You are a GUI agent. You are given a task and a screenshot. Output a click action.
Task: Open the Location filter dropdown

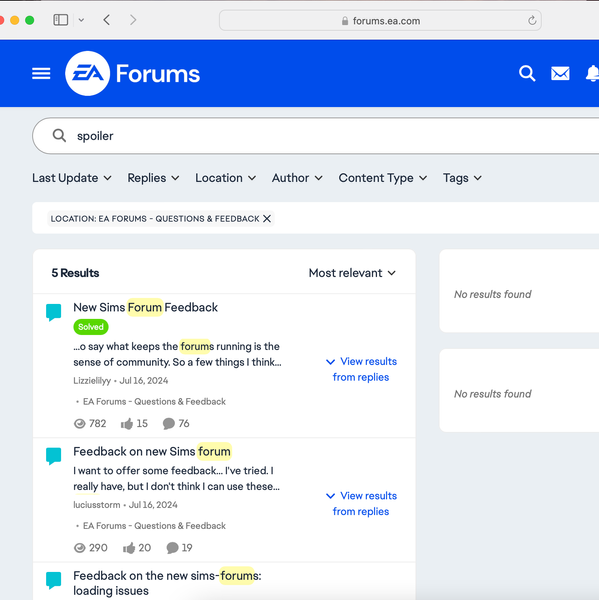coord(225,178)
